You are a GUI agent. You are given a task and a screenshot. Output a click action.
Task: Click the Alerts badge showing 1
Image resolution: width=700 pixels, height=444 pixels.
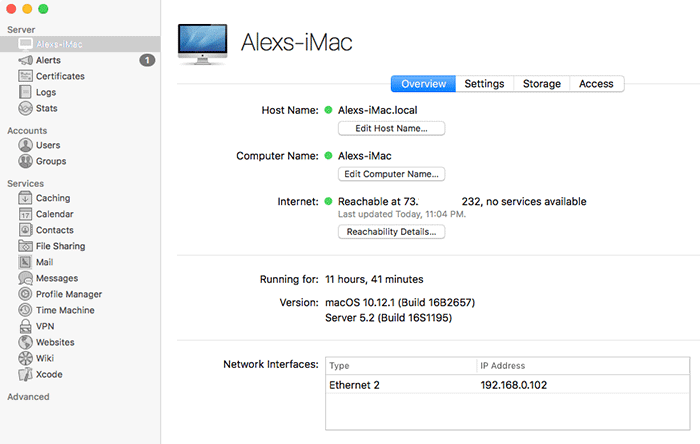click(x=147, y=60)
